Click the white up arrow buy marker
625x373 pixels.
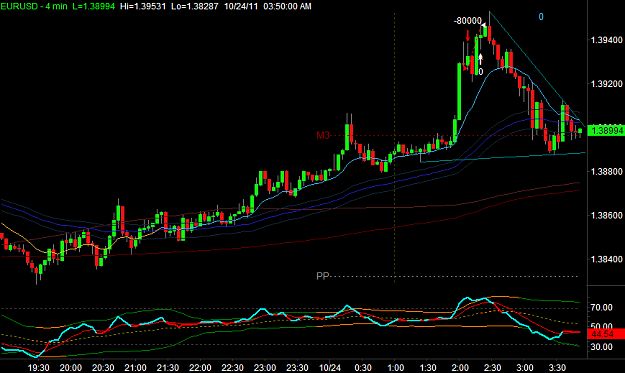(x=481, y=59)
